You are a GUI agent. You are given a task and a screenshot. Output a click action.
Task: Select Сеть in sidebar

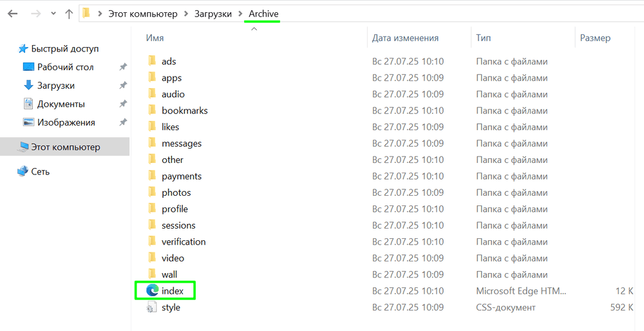(40, 172)
